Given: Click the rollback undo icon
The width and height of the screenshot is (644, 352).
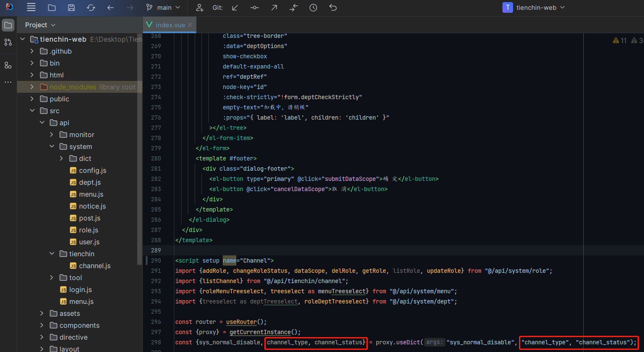Looking at the screenshot, I should [x=333, y=8].
